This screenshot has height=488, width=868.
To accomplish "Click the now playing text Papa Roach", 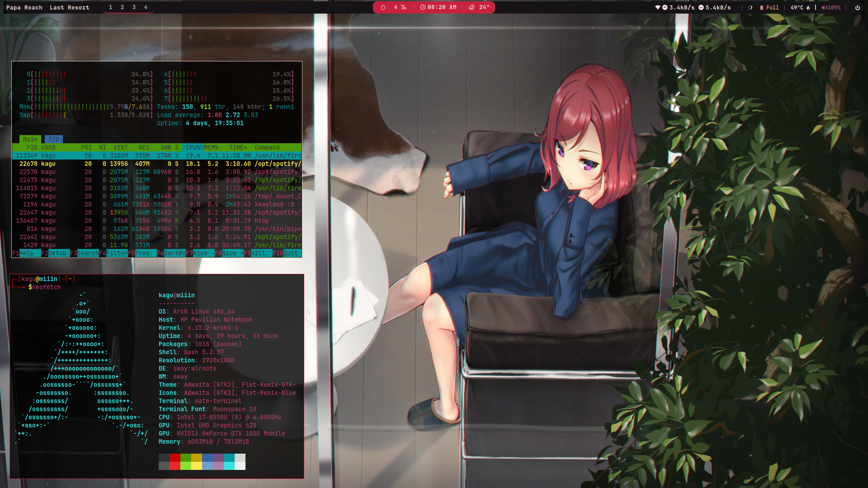I will (x=24, y=7).
